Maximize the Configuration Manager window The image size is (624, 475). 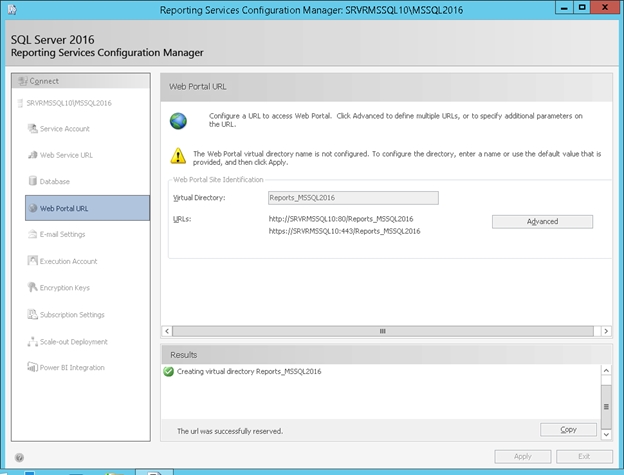point(582,8)
